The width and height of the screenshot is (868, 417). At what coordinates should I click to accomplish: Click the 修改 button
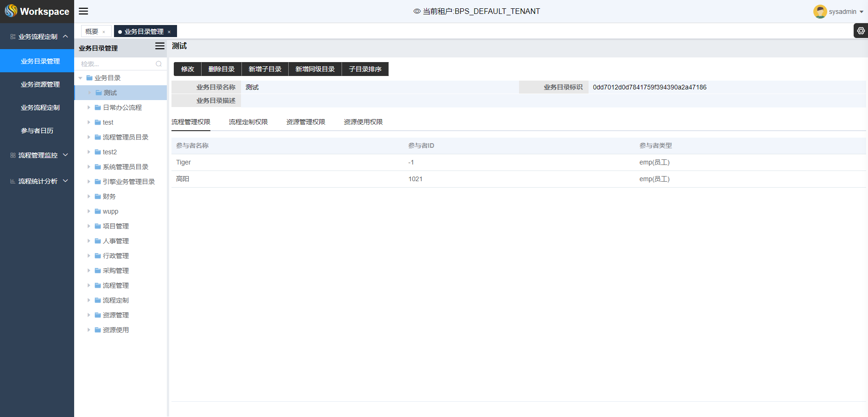(x=187, y=69)
